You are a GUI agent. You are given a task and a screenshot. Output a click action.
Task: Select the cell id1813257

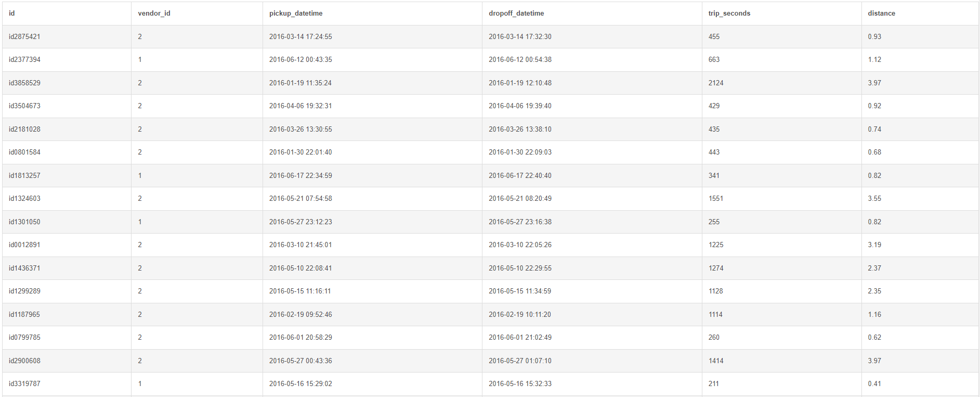pyautogui.click(x=24, y=176)
